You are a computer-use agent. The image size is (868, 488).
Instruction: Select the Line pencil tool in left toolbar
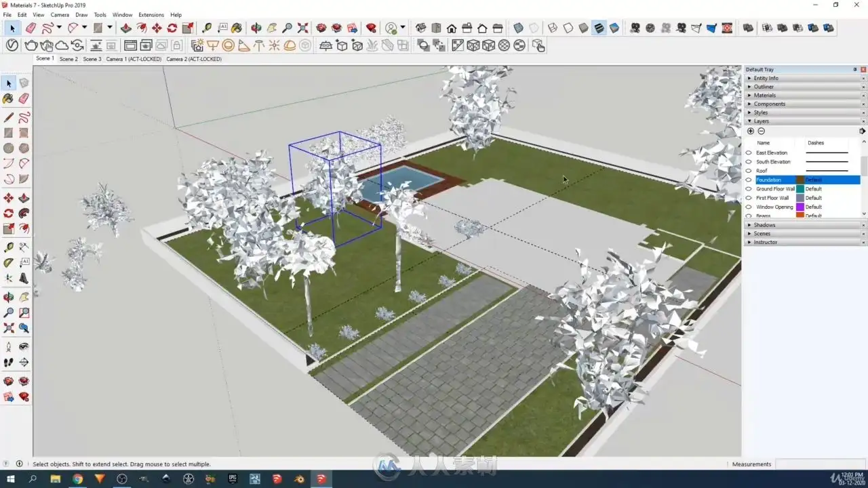(9, 118)
